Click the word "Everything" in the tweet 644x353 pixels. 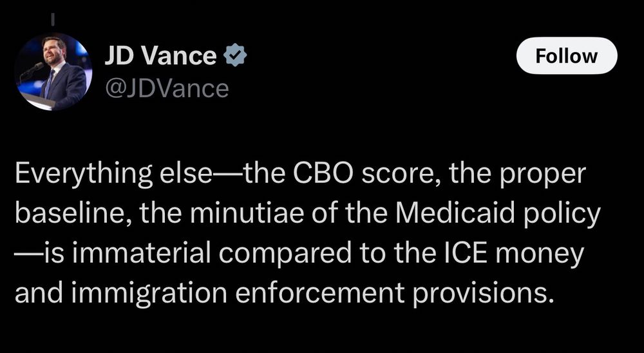click(80, 174)
